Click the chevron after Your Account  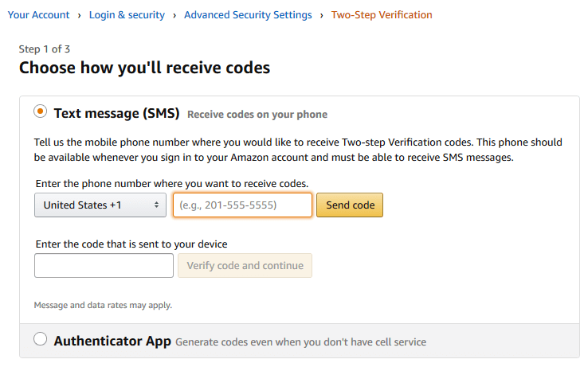tap(79, 16)
